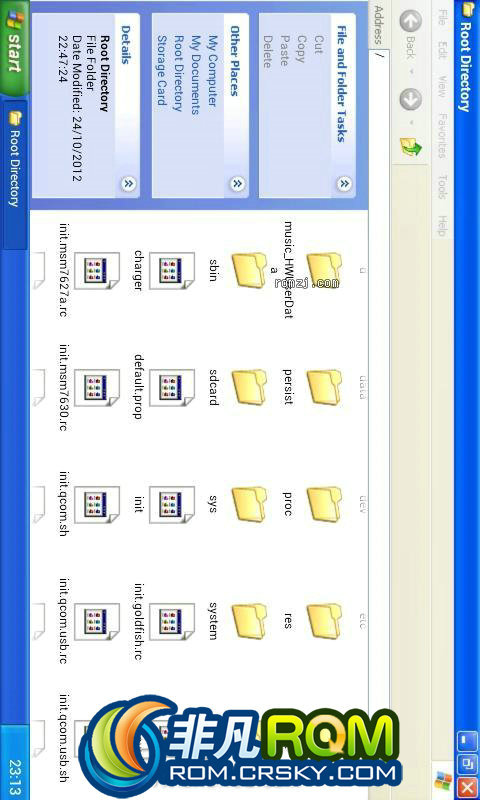Click the Up folder toolbar icon
This screenshot has height=800, width=480.
pyautogui.click(x=411, y=147)
